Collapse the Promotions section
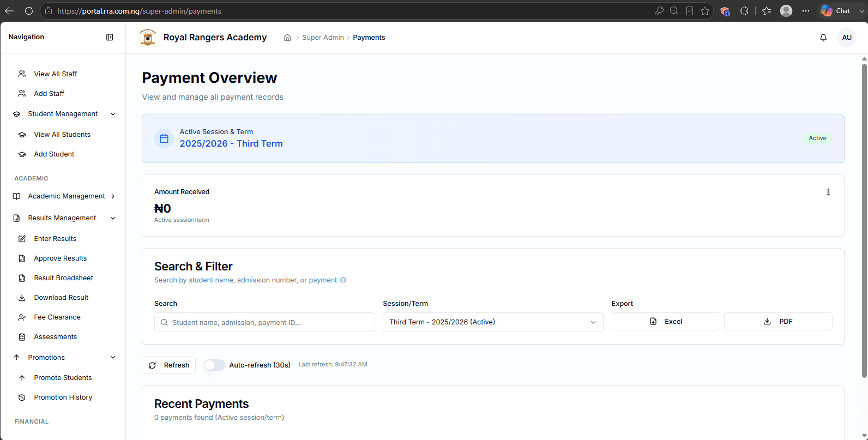The image size is (868, 440). click(x=113, y=358)
